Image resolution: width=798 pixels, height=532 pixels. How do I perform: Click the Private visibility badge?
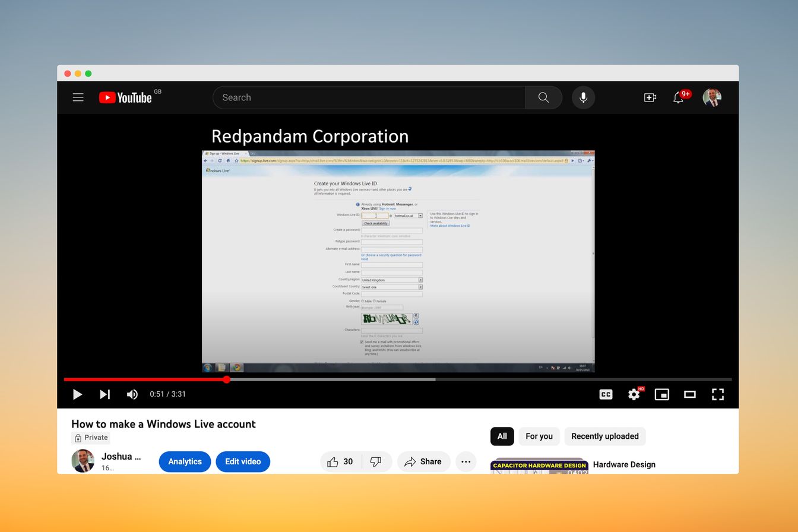[91, 438]
